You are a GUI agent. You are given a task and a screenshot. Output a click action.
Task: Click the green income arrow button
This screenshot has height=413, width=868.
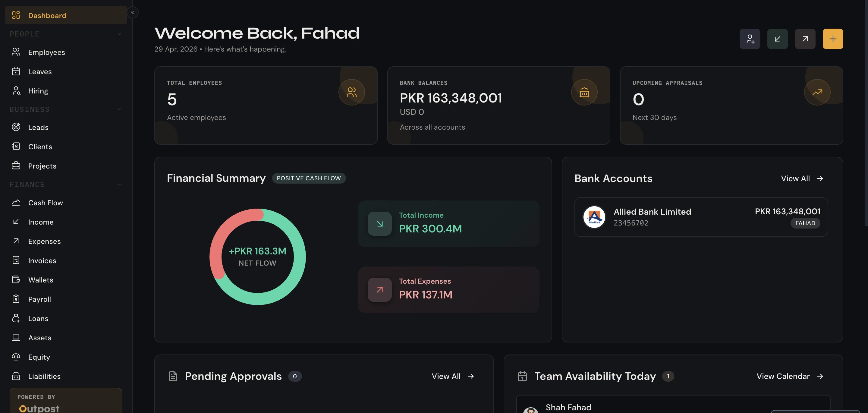click(777, 39)
